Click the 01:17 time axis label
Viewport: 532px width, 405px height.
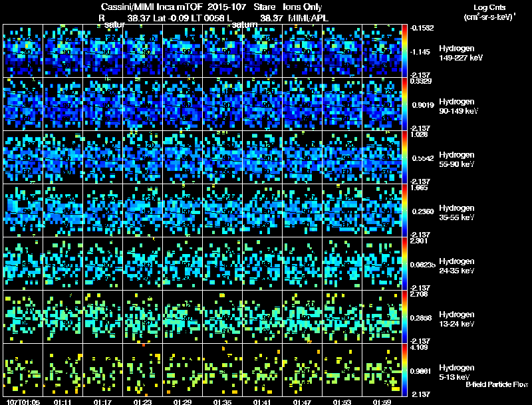102,402
